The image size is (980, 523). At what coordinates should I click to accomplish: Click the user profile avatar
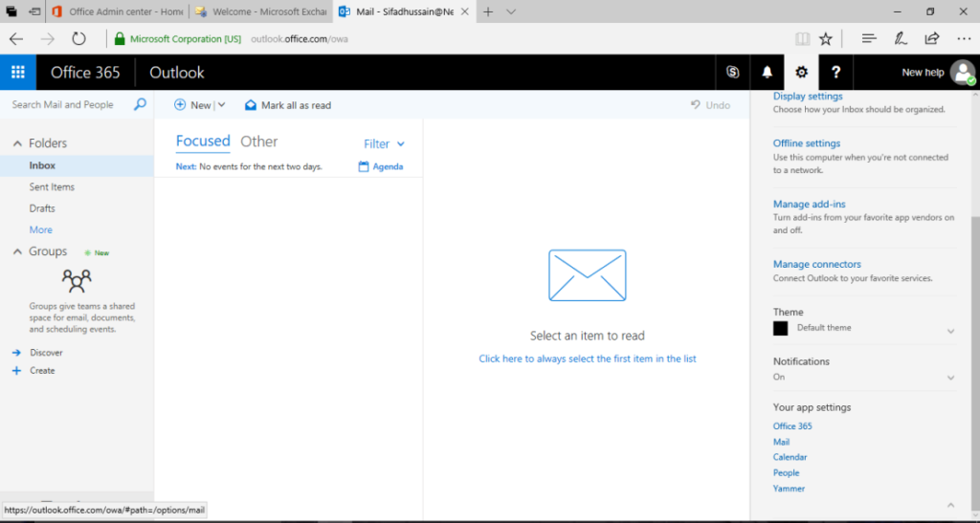(x=963, y=73)
